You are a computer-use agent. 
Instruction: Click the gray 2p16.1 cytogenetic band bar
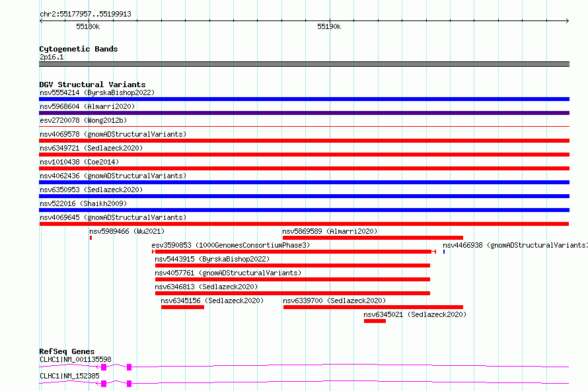coord(304,64)
